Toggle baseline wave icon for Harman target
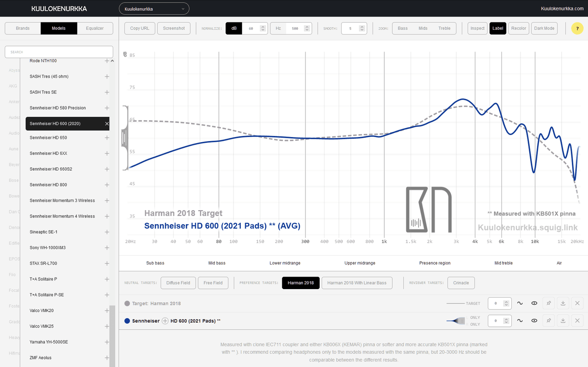The width and height of the screenshot is (588, 367). [x=520, y=303]
